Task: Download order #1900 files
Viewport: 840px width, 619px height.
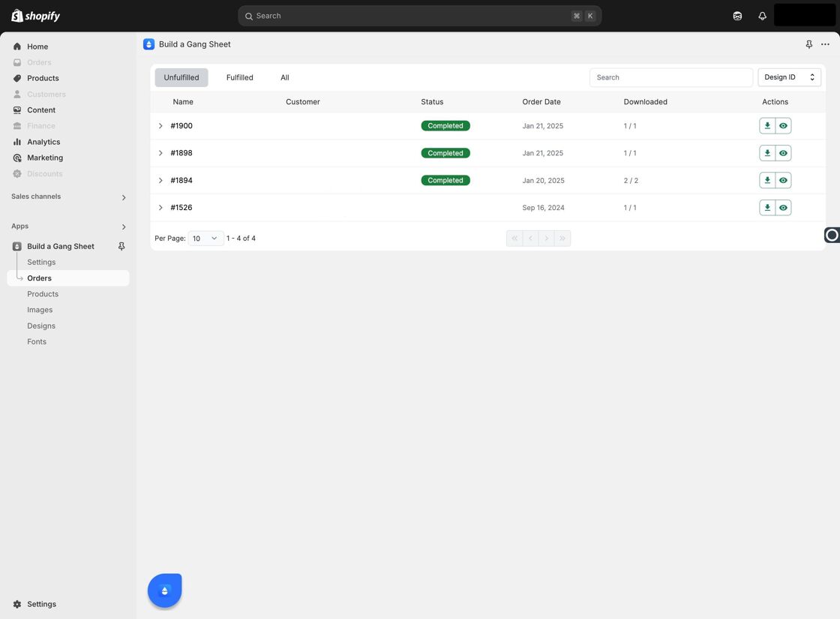Action: click(767, 126)
